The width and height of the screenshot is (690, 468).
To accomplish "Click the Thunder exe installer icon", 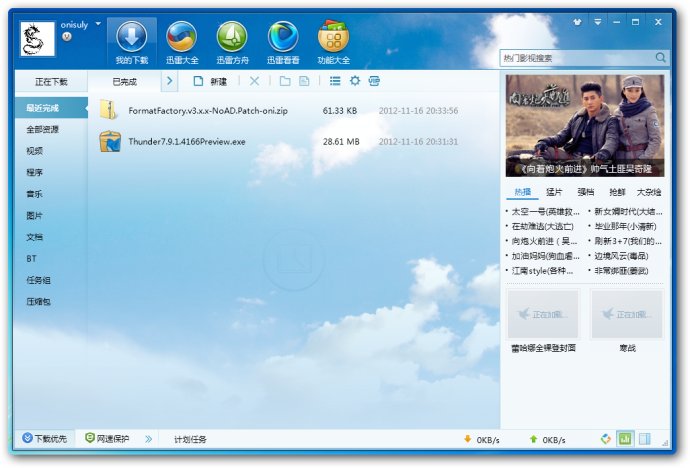I will point(110,142).
